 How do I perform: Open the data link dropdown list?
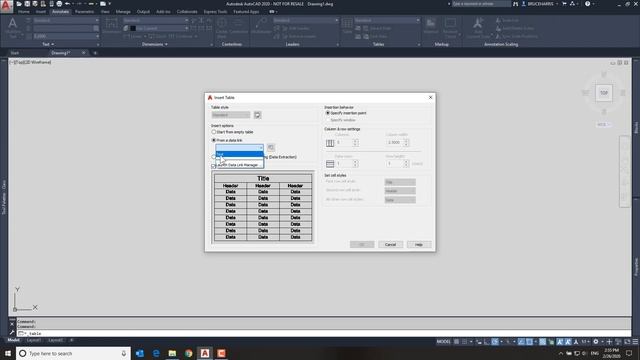[x=240, y=147]
